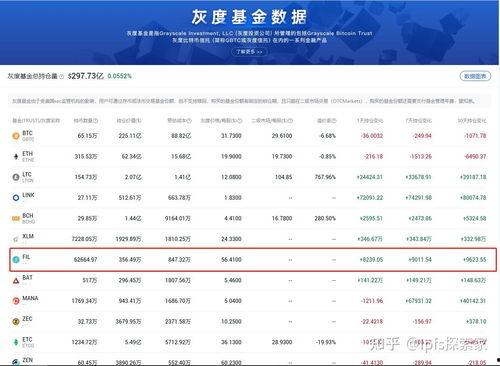Click ETH premium rate -0.85%
This screenshot has width=500, height=366.
[327, 157]
